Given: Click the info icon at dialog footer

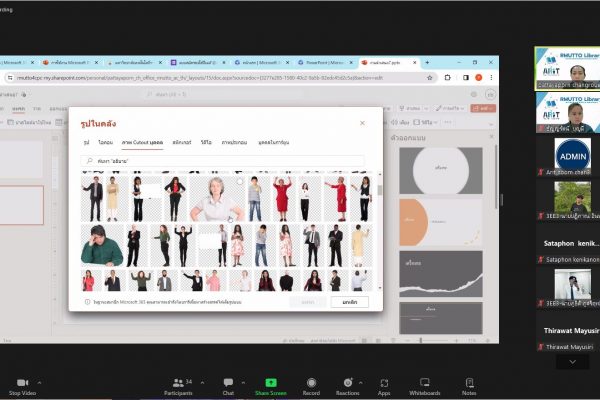Looking at the screenshot, I should click(x=87, y=302).
